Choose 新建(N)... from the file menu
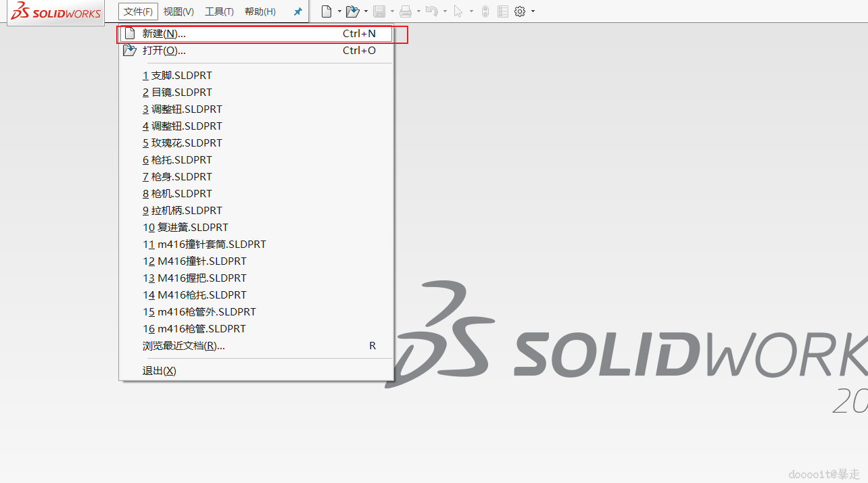The width and height of the screenshot is (868, 483). tap(256, 33)
